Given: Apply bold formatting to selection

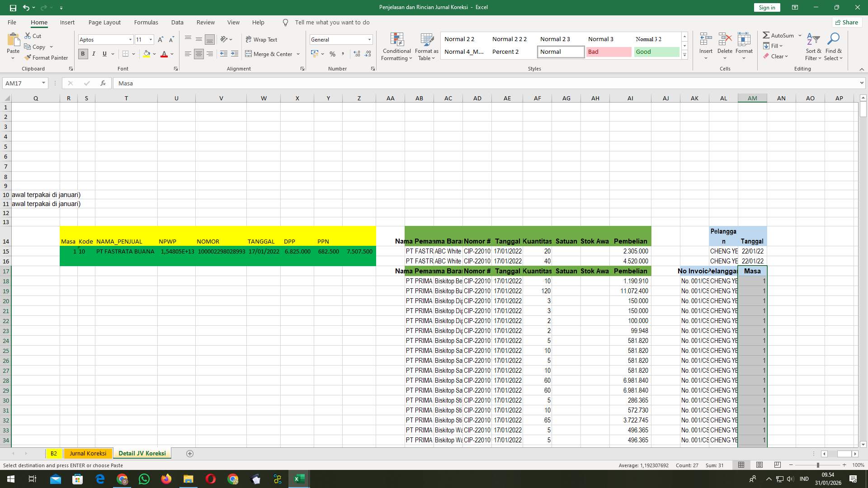Looking at the screenshot, I should [83, 54].
